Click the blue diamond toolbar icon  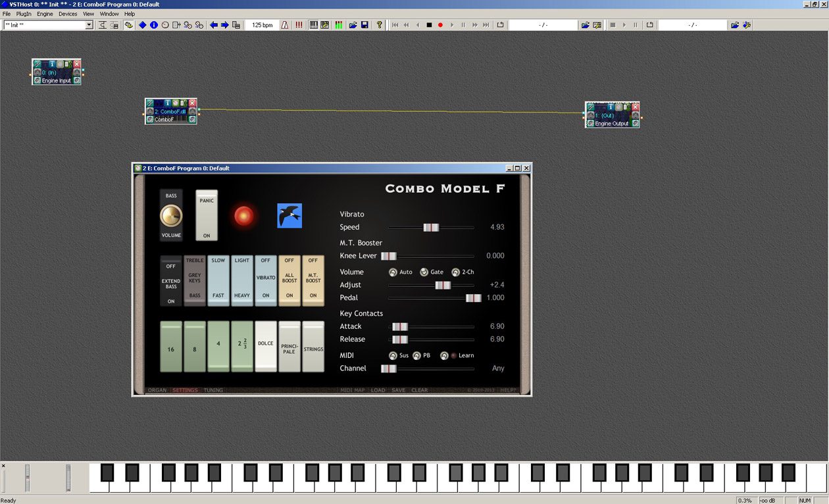[142, 25]
